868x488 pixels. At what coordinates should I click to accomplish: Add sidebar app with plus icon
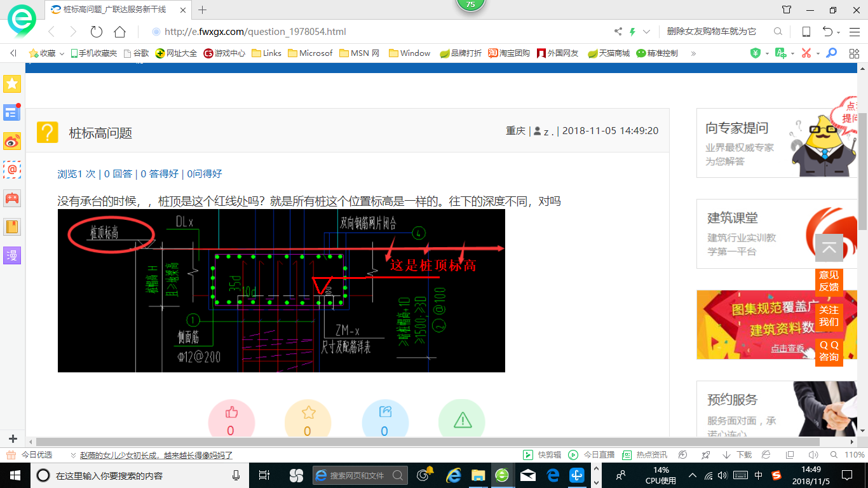coord(13,439)
